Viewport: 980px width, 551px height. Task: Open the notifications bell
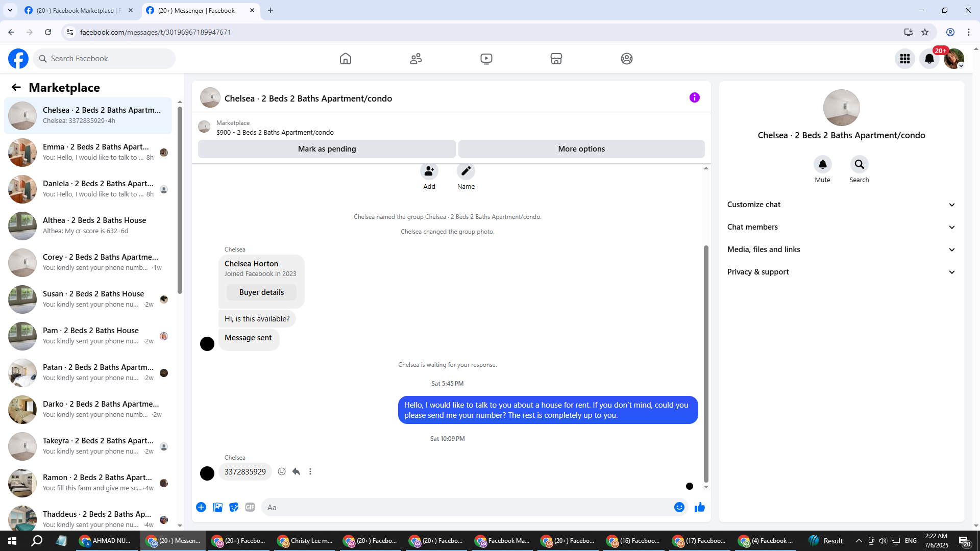coord(929,59)
